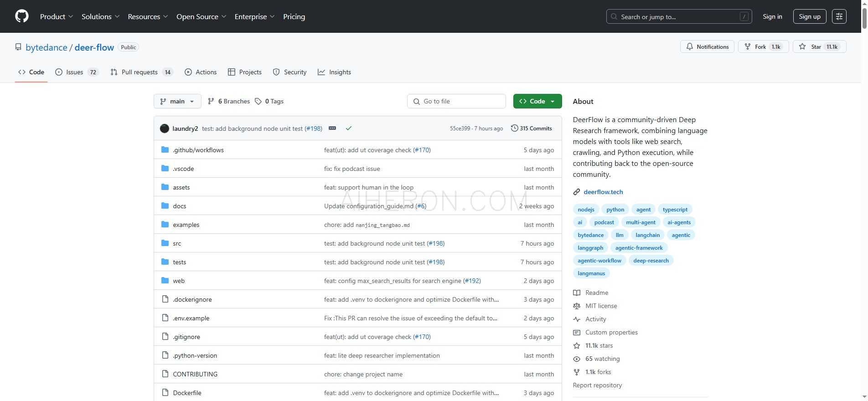Screen dimensions: 868x401
Task: Open the assets folder
Action: (181, 187)
